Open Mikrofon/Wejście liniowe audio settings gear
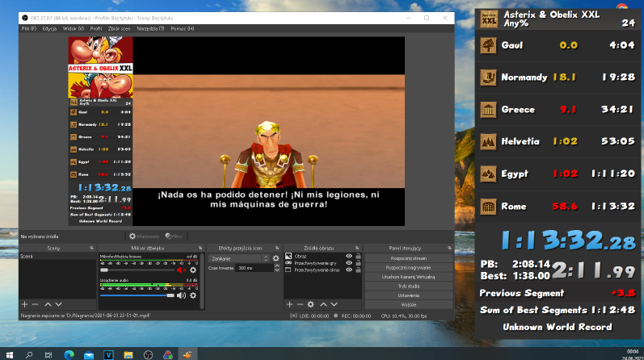 pyautogui.click(x=193, y=270)
